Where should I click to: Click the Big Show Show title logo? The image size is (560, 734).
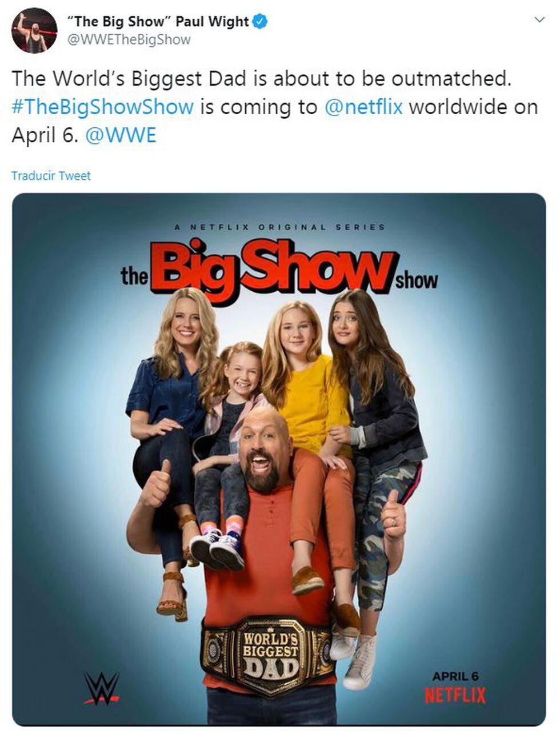(x=279, y=270)
